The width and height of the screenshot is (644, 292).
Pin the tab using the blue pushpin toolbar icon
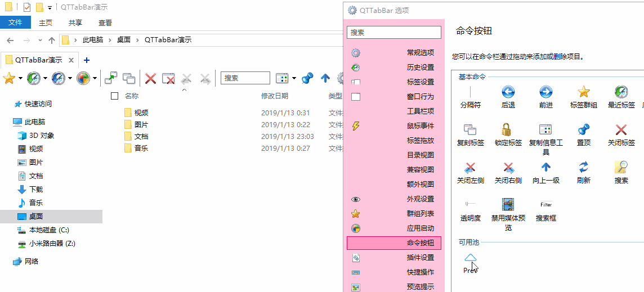click(307, 78)
